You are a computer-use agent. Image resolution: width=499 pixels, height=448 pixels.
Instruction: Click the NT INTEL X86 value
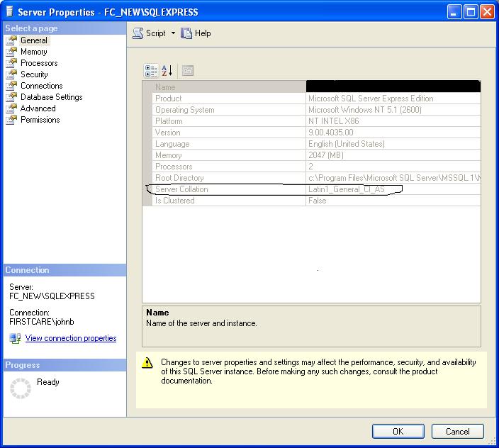[x=334, y=121]
